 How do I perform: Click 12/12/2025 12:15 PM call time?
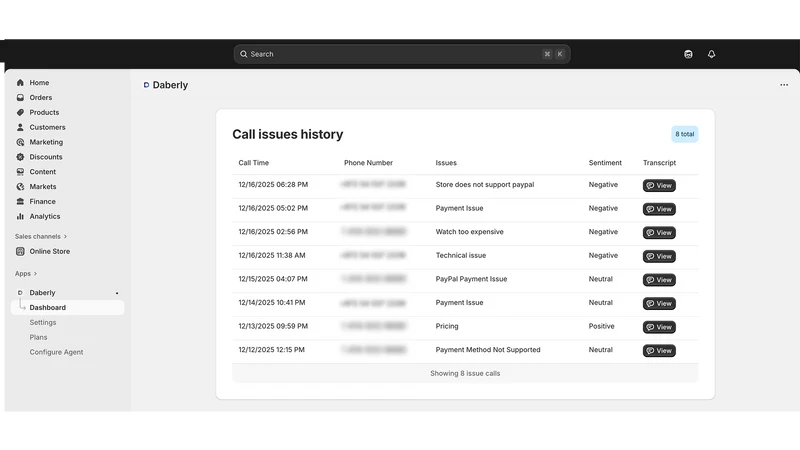pyautogui.click(x=271, y=349)
